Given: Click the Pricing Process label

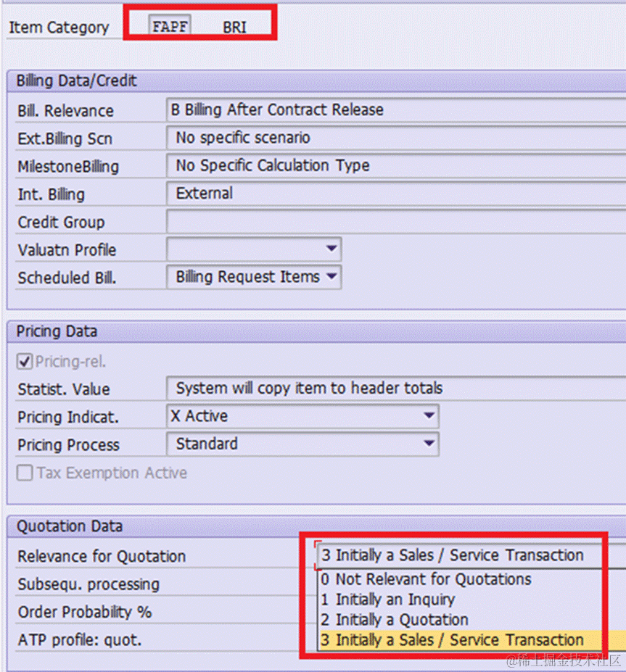Looking at the screenshot, I should click(68, 445).
